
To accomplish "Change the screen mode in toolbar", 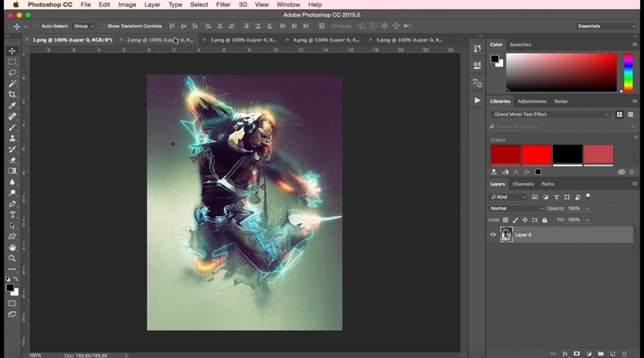I will 12,315.
